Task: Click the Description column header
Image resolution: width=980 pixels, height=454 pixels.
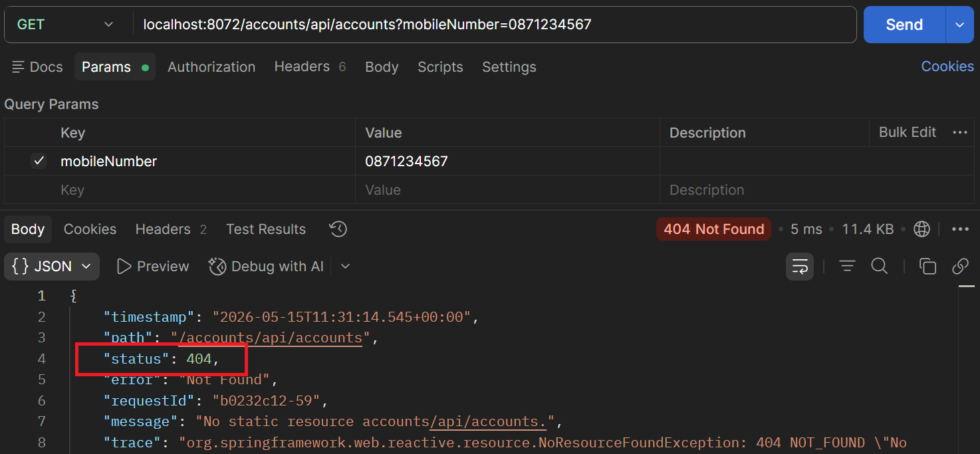Action: pyautogui.click(x=707, y=133)
